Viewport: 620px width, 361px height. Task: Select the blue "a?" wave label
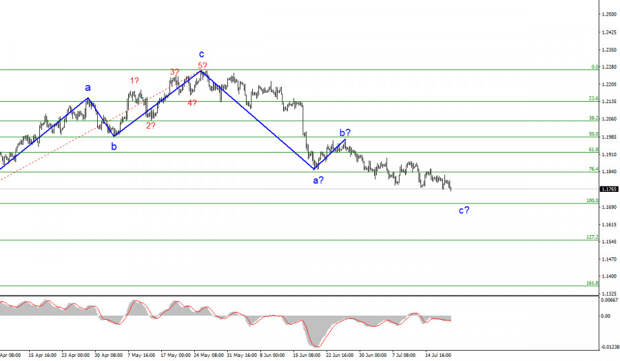tap(318, 181)
